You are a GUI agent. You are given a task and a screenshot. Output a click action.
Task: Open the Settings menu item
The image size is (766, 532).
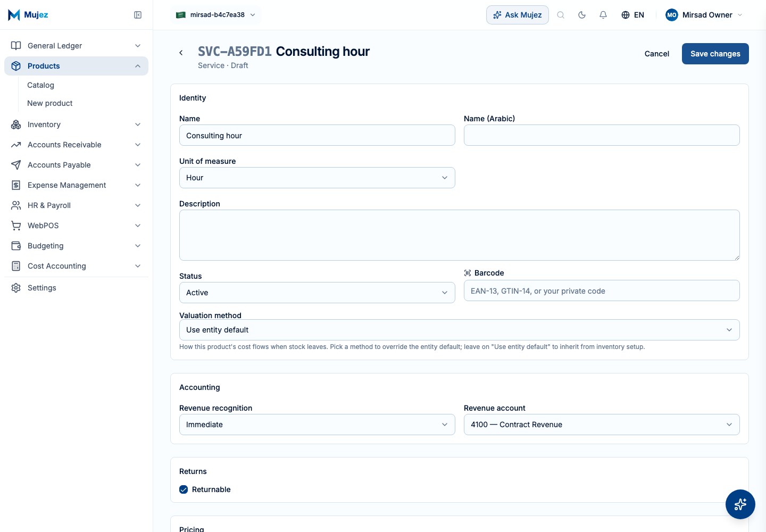click(x=76, y=288)
